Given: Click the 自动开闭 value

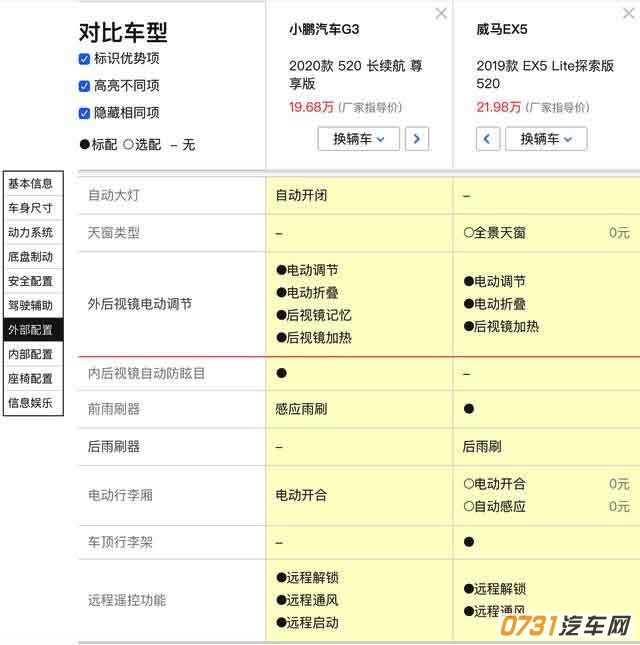Looking at the screenshot, I should pos(301,195).
